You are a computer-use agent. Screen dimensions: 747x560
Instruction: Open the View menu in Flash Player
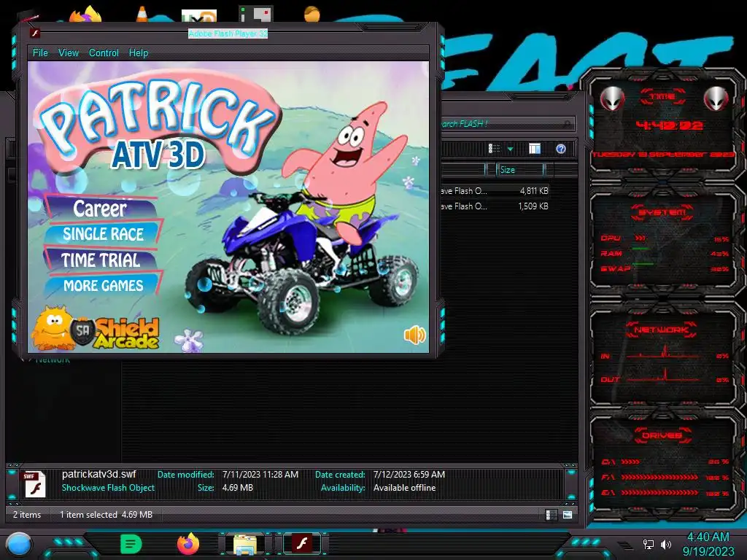click(x=68, y=52)
